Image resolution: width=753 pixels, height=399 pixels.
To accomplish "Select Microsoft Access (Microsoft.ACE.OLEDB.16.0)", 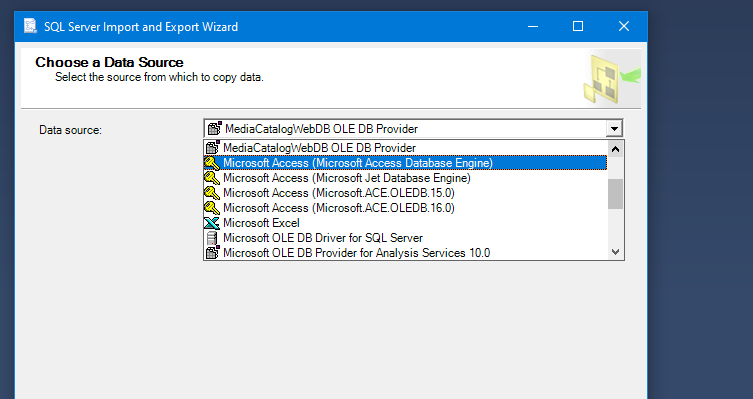I will pyautogui.click(x=405, y=207).
